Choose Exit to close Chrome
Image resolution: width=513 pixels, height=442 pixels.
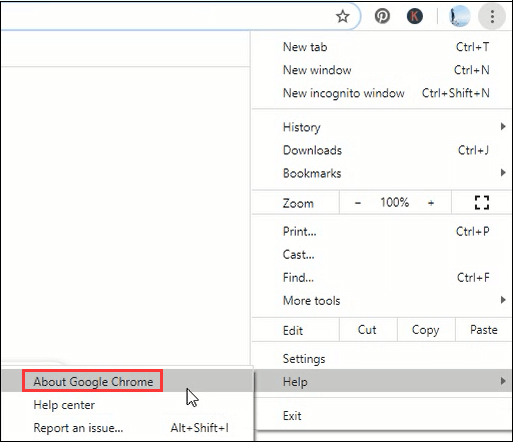tap(382, 416)
